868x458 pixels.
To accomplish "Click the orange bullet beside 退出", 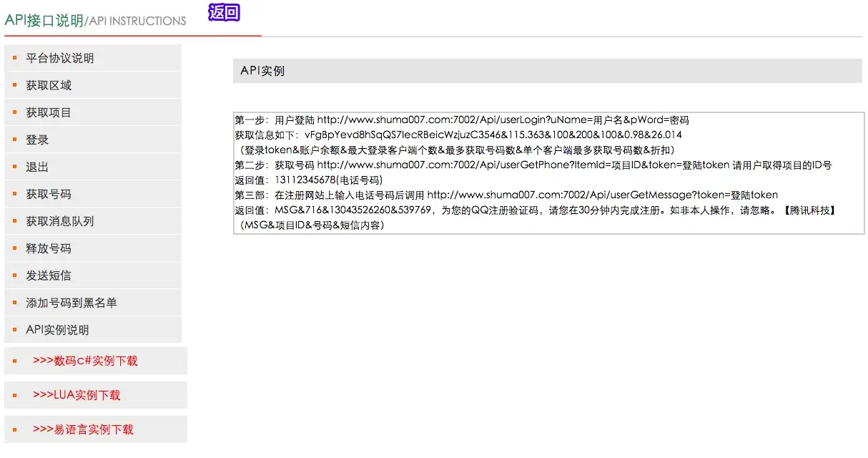I will point(14,167).
